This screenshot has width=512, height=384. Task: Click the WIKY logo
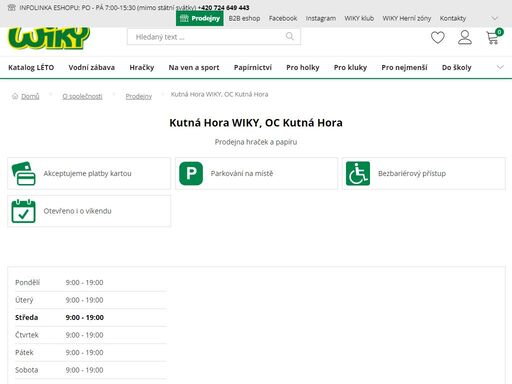point(49,38)
